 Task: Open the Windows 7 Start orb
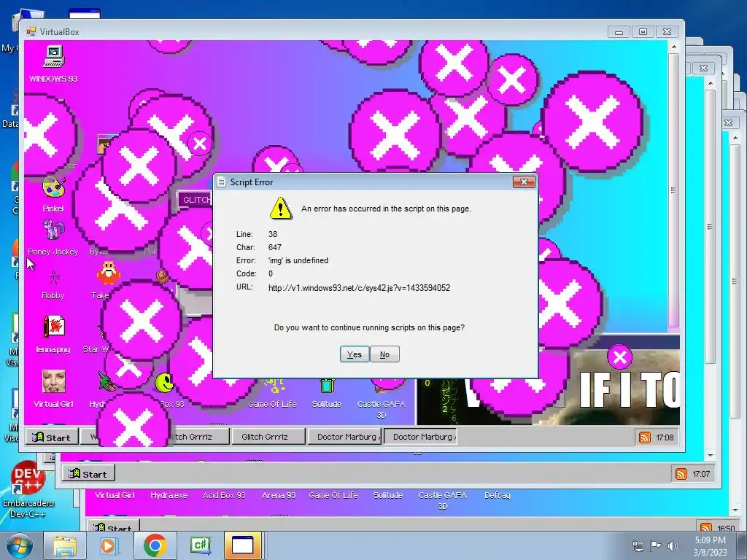(18, 546)
